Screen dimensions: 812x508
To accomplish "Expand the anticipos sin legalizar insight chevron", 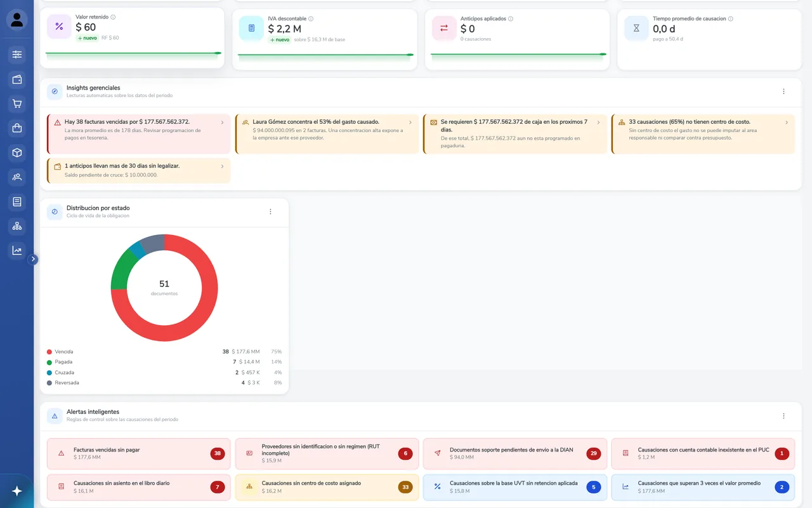I will coord(222,166).
